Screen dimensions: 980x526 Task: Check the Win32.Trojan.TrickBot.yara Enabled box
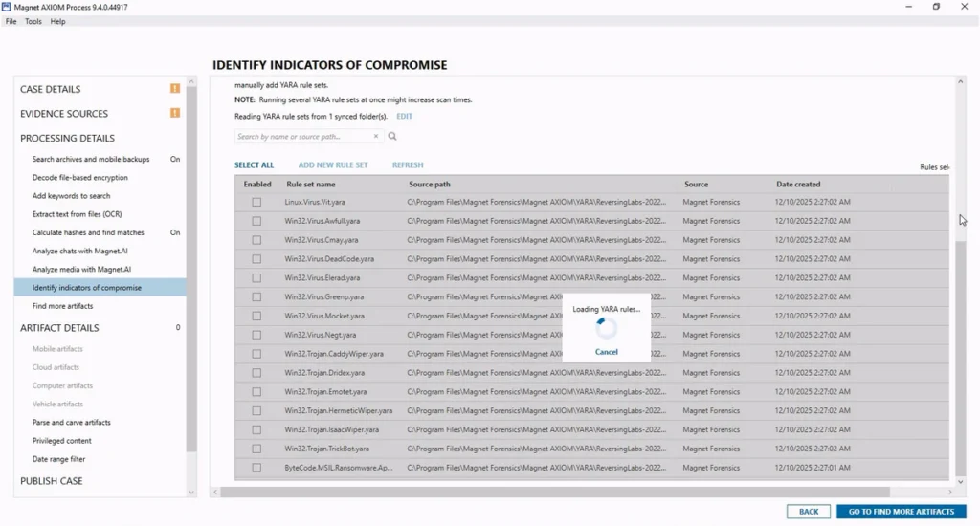point(256,449)
